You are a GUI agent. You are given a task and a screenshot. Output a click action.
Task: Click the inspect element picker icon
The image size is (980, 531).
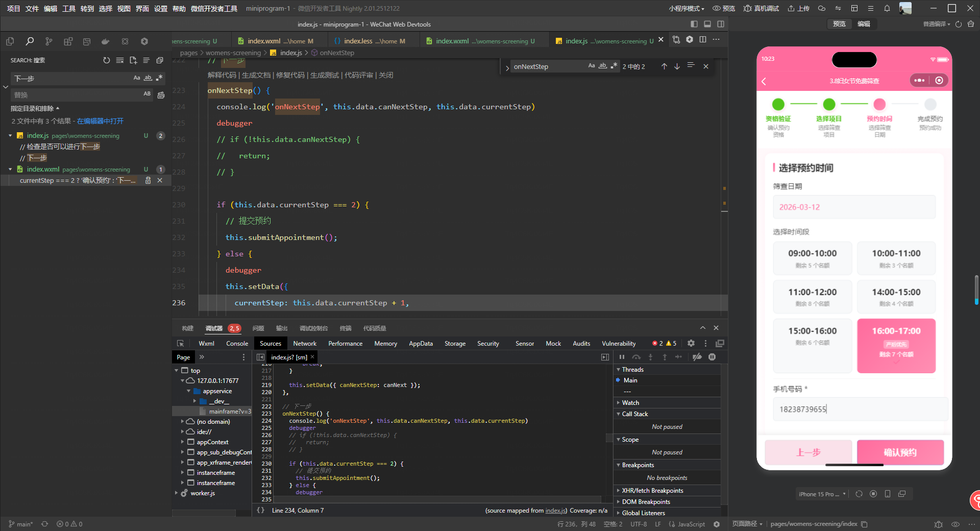tap(180, 344)
